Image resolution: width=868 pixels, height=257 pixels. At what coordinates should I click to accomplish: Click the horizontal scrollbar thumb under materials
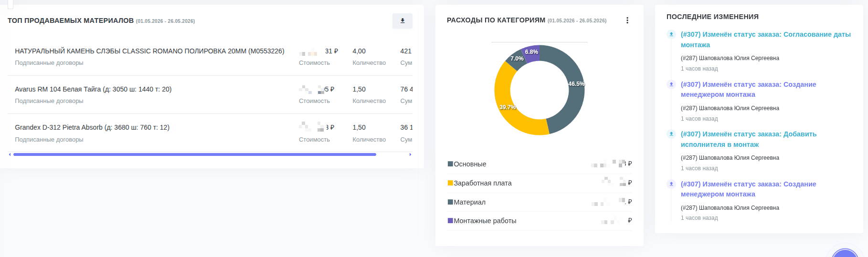195,154
